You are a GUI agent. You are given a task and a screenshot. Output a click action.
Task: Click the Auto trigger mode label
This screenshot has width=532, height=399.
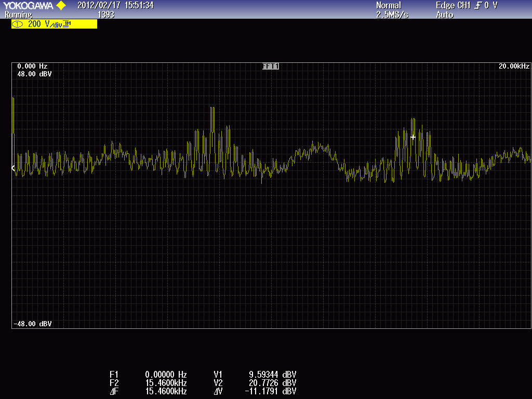(x=445, y=15)
